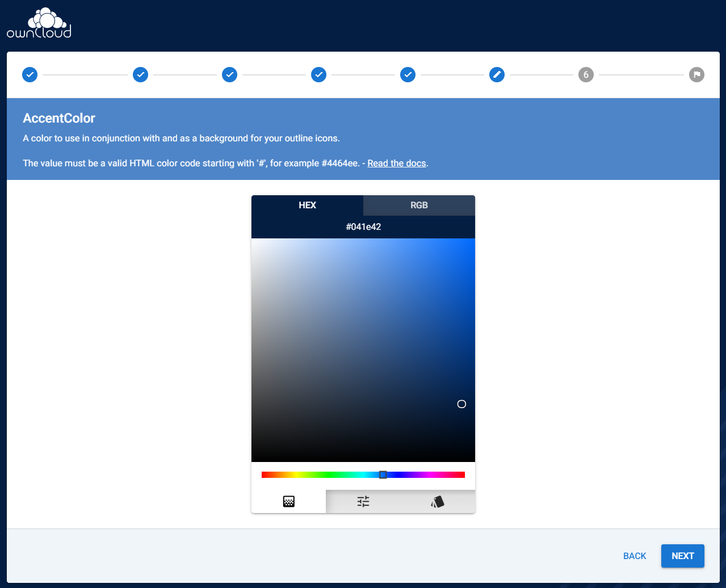Viewport: 726px width, 588px height.
Task: Click the BACK button
Action: click(x=634, y=556)
